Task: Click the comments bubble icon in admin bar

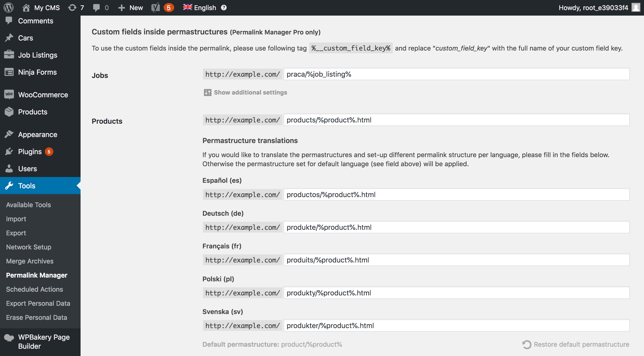Action: point(96,8)
